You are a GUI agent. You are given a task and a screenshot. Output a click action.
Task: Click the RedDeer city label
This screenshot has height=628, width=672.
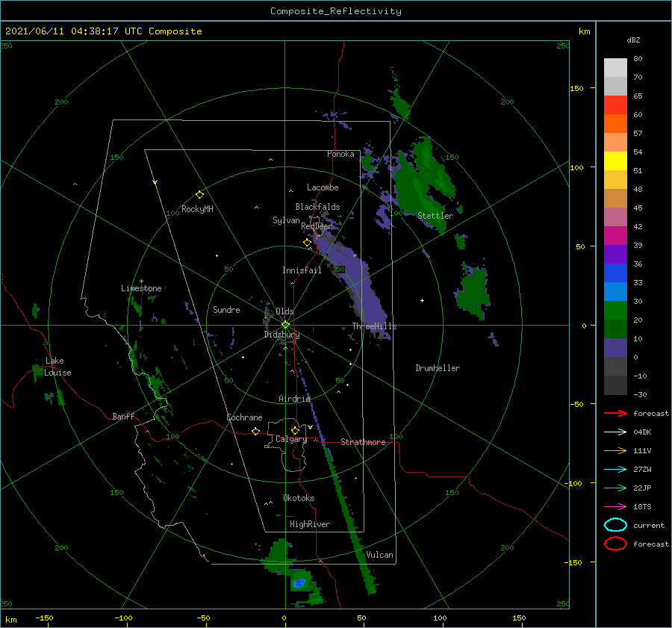click(x=317, y=226)
